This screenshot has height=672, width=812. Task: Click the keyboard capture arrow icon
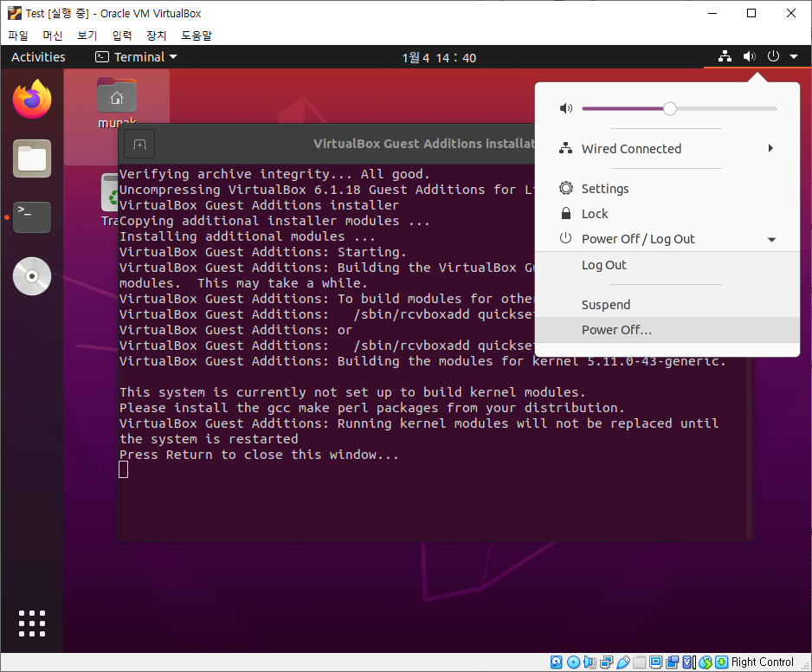click(721, 662)
